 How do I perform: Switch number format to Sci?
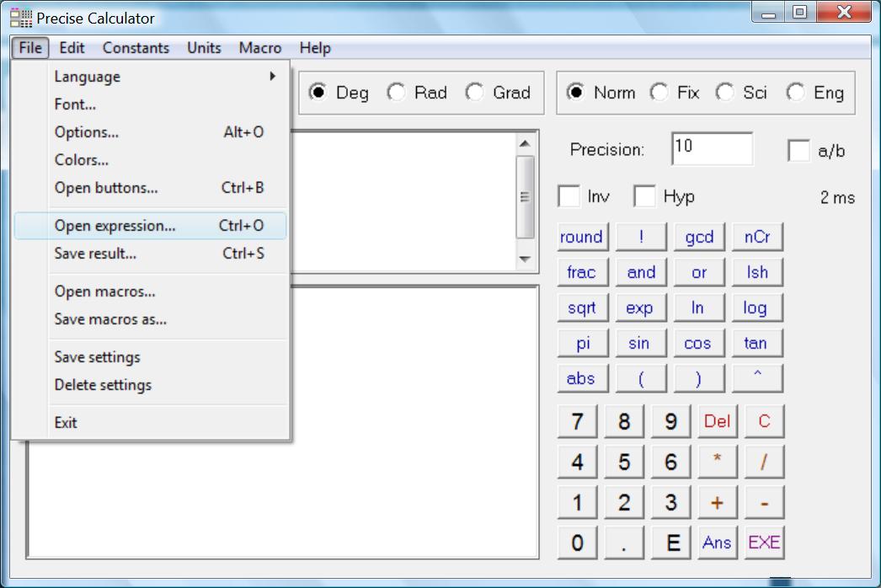(x=725, y=93)
